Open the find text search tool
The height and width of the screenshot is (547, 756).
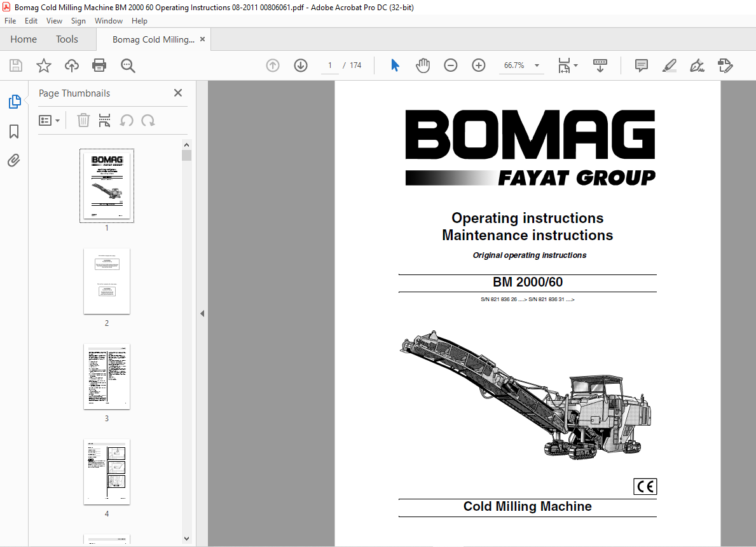tap(128, 65)
